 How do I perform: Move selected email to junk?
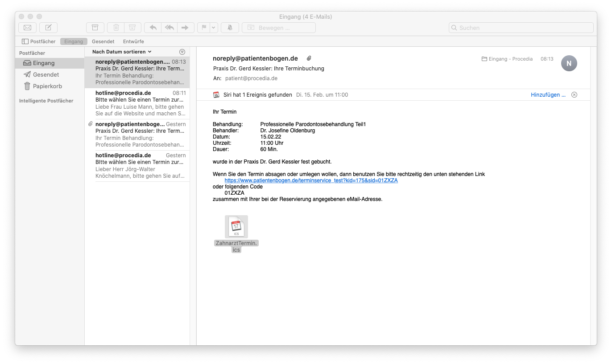click(x=132, y=28)
